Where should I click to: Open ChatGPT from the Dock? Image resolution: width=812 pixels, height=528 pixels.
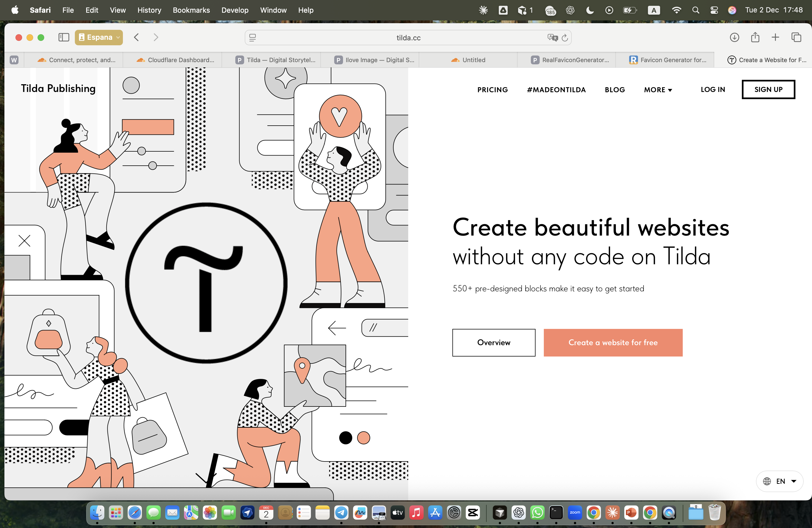click(x=519, y=513)
